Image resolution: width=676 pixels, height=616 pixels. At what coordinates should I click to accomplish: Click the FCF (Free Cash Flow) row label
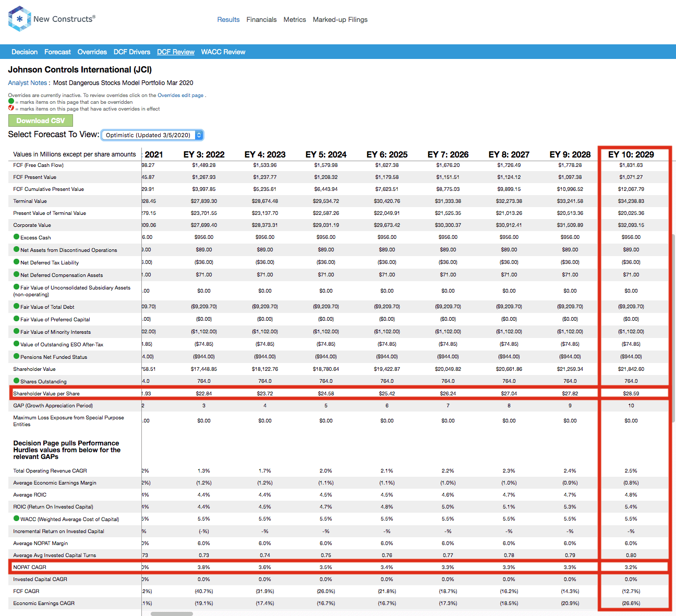[38, 165]
